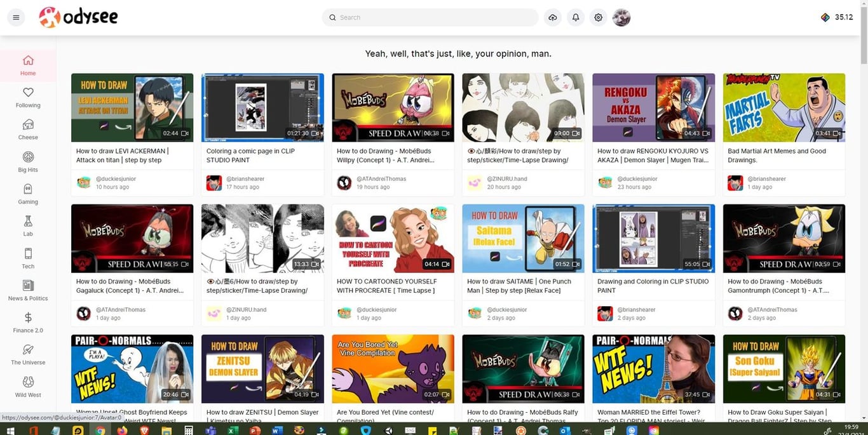Play the Cartoon Yourself With Procreate thumbnail
The image size is (868, 435).
[393, 238]
